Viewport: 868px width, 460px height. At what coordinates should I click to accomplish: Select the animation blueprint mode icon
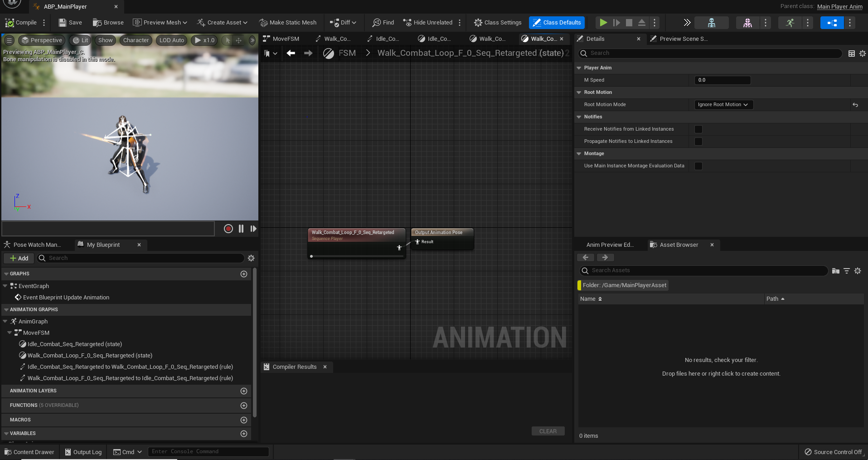coord(832,22)
